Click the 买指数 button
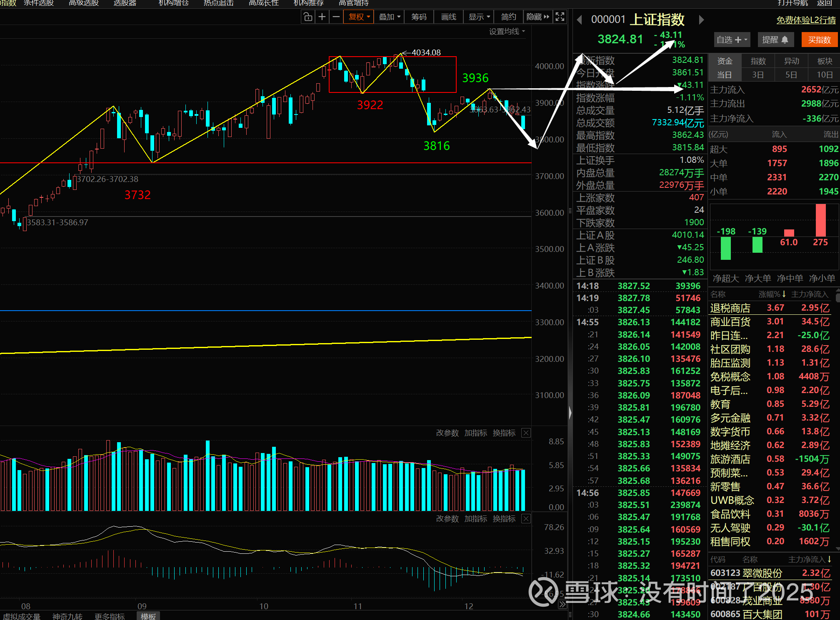 tap(819, 40)
